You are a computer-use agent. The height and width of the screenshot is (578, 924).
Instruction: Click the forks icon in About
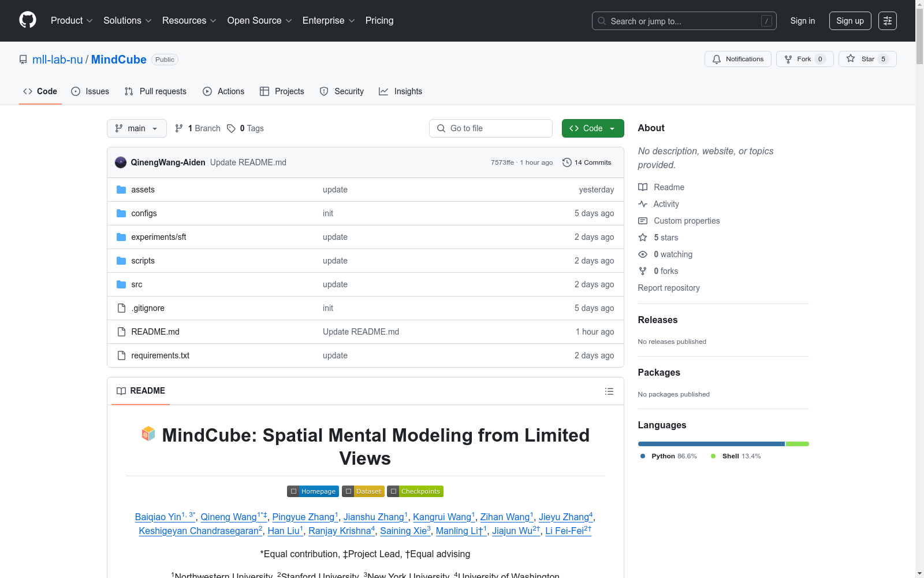coord(643,271)
